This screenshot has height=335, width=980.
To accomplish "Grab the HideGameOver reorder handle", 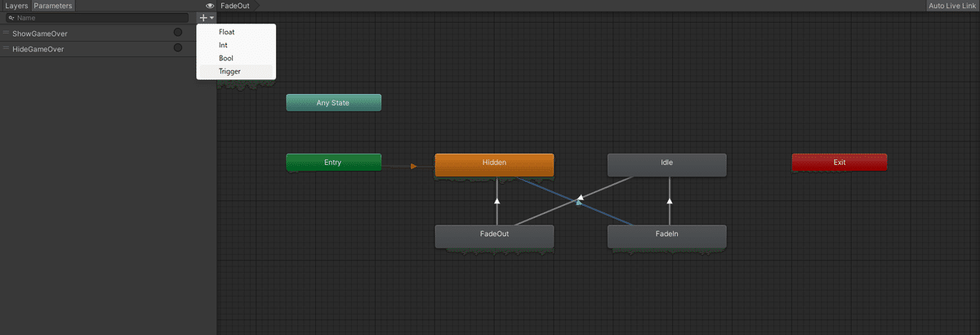I will point(6,48).
